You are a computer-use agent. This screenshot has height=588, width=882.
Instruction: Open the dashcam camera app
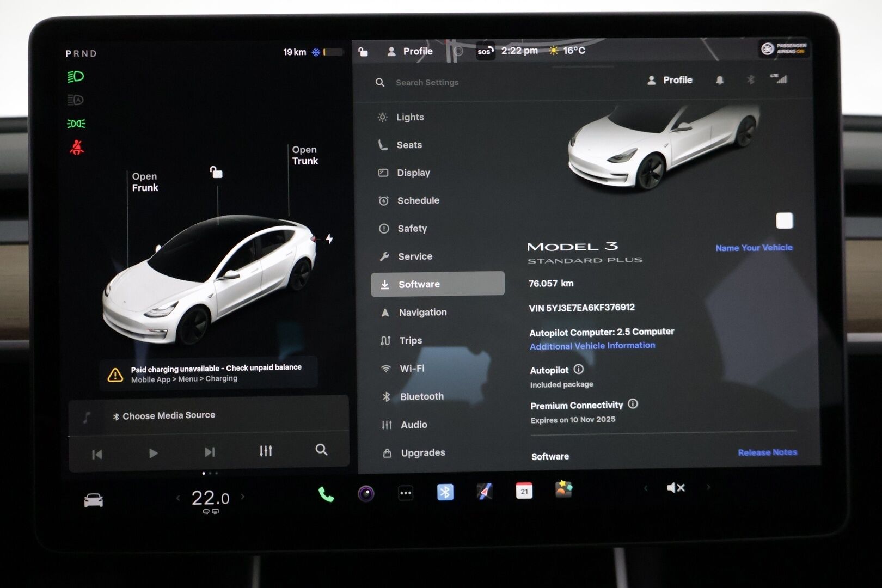coord(366,494)
